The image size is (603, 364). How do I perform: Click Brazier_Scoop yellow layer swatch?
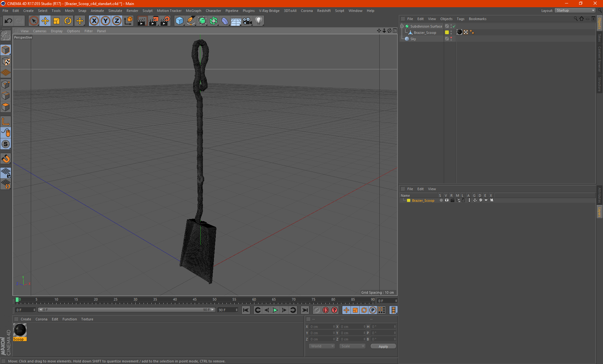(x=447, y=32)
